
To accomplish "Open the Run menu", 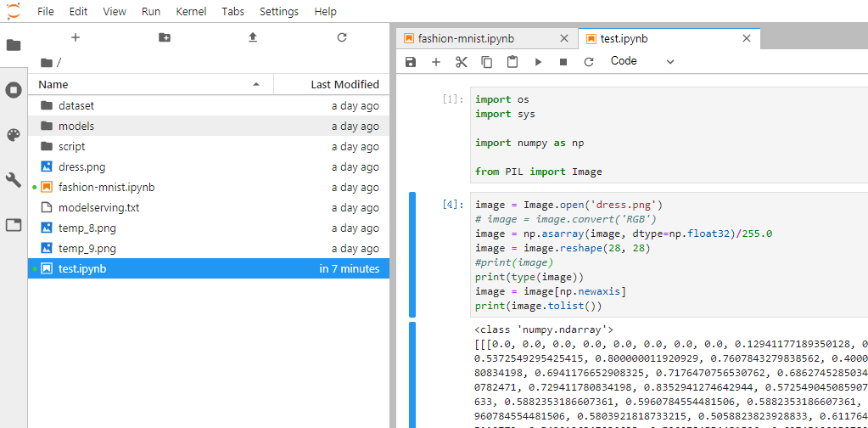I will [151, 11].
